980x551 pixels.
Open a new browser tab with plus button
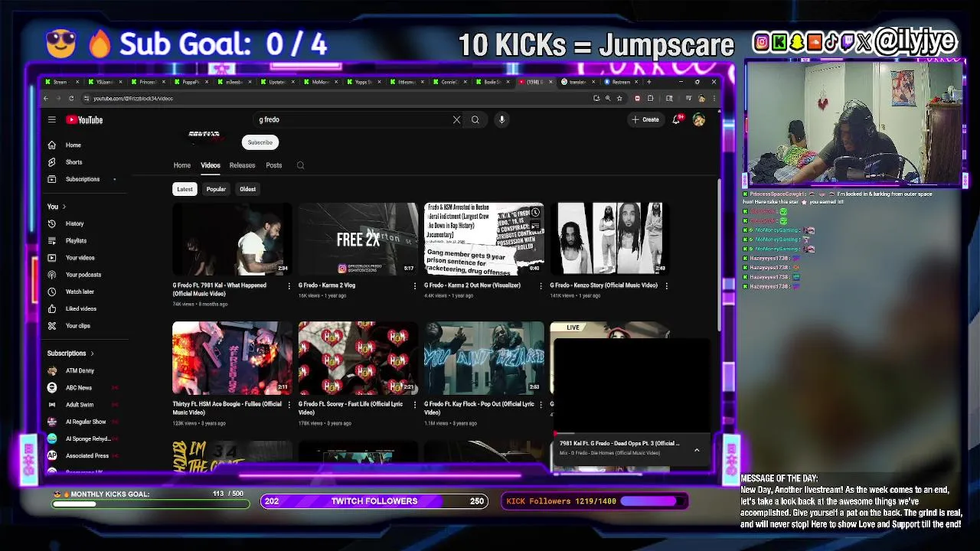pos(649,82)
